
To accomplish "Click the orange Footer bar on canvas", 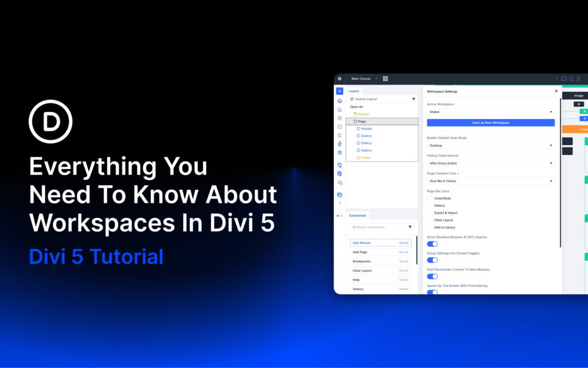I will pyautogui.click(x=575, y=129).
